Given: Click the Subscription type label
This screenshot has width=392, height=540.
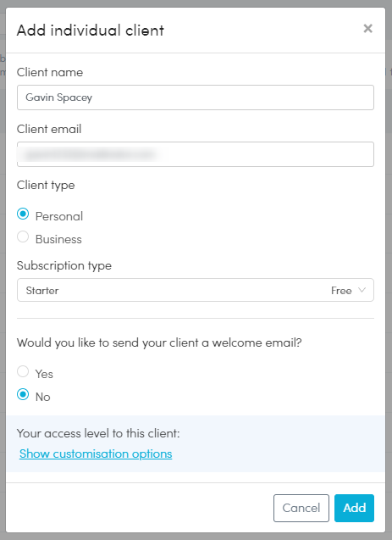Looking at the screenshot, I should (64, 266).
